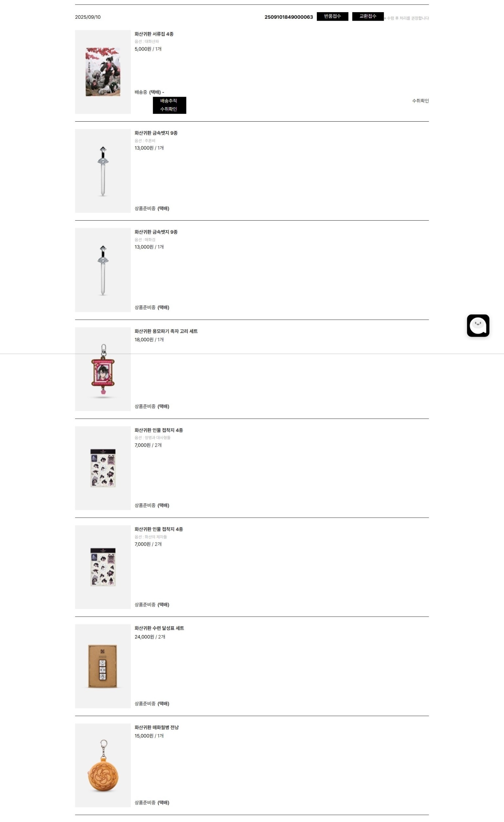Open the 화산의 제자들 sticker sheet thumbnail
Viewport: 504px width, 822px height.
pos(103,567)
